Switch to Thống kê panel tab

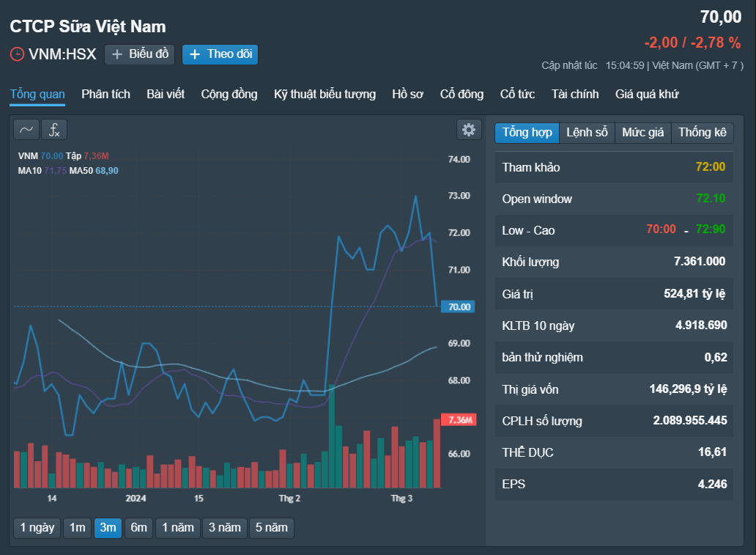702,133
